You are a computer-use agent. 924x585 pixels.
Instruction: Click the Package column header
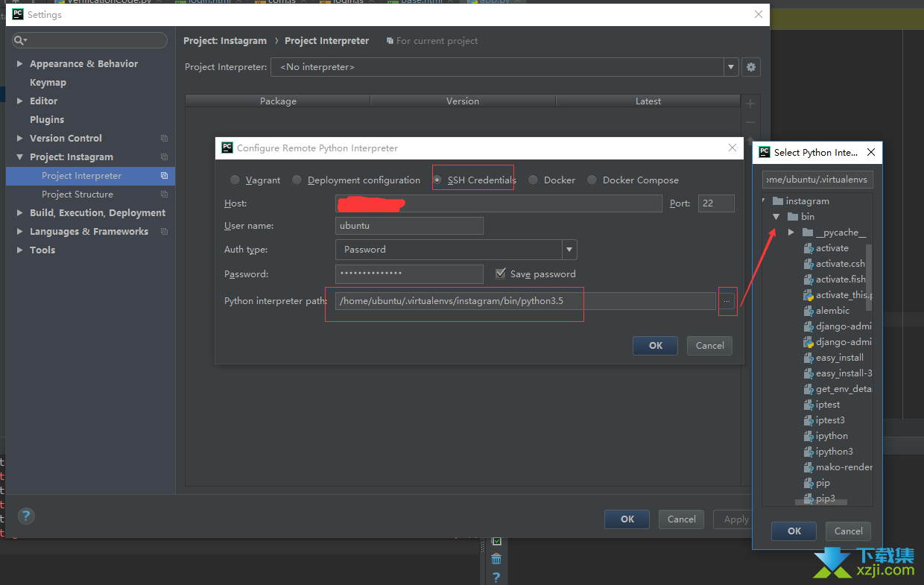pos(278,101)
